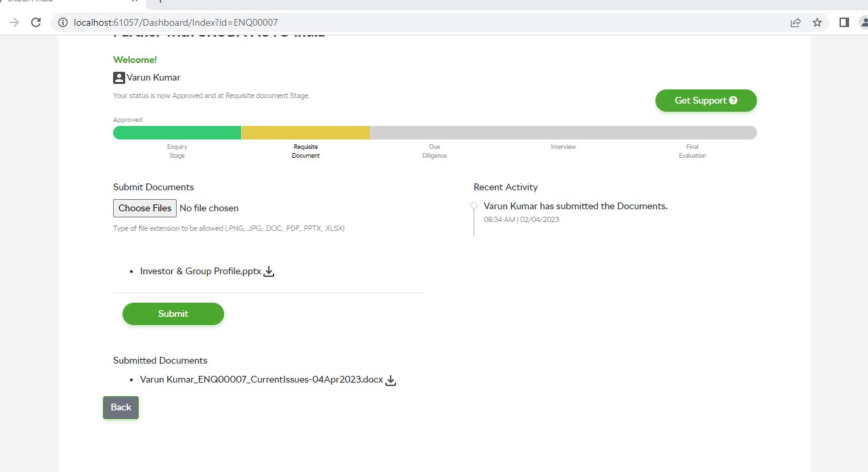This screenshot has width=868, height=472.
Task: Click the Submit Documents heading
Action: pos(154,187)
